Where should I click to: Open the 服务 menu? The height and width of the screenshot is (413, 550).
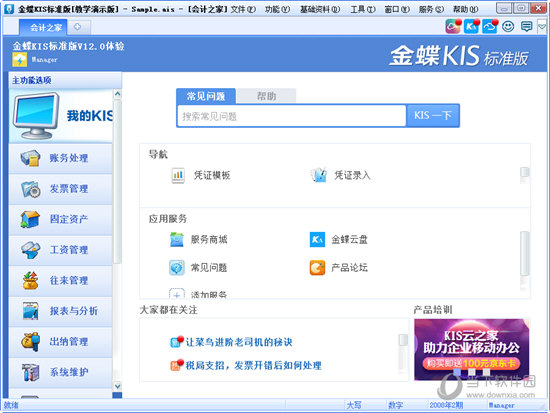coord(431,9)
